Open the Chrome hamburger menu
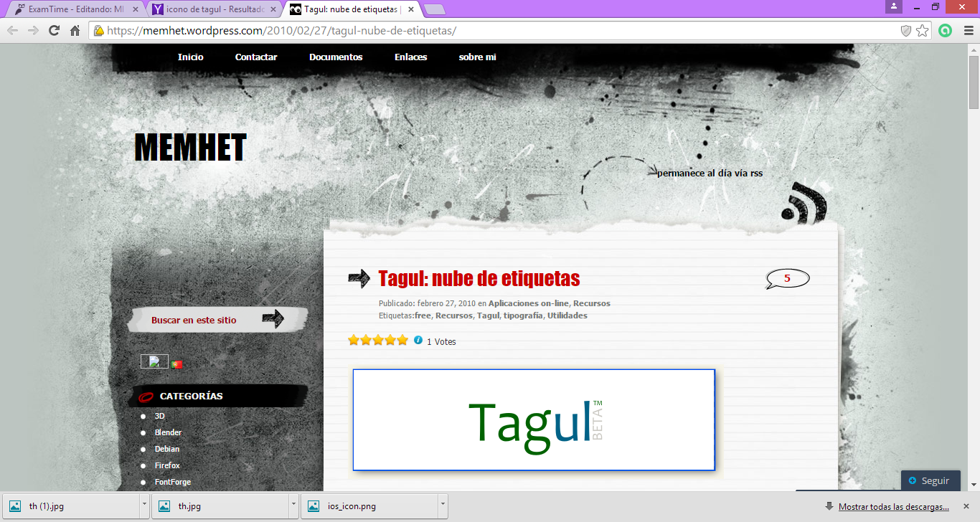Viewport: 980px width, 522px height. pos(969,31)
